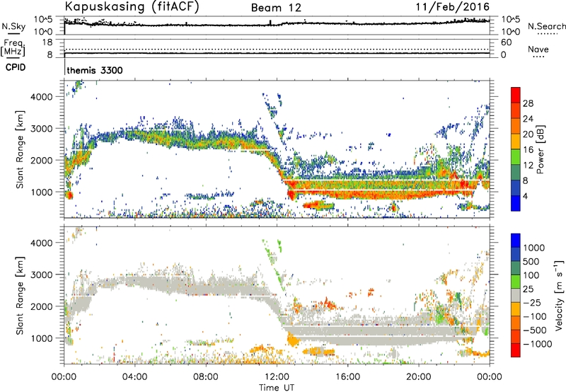566x392 pixels.
Task: Click the 'Freq. [MHz]' axis label
Action: pos(13,48)
